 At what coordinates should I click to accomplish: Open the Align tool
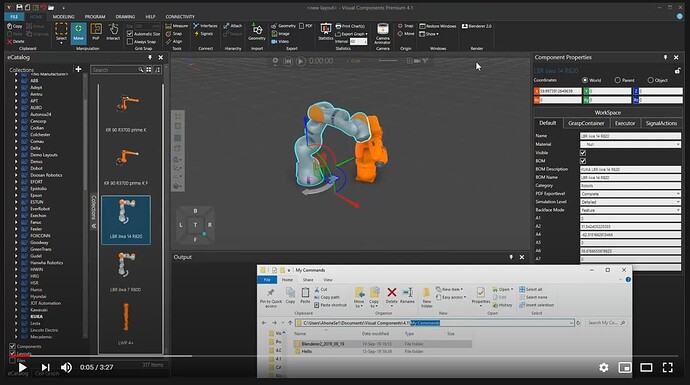tap(174, 41)
